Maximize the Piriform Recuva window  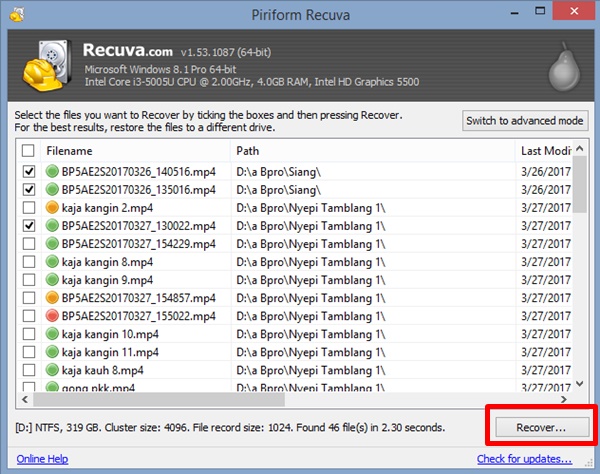click(x=540, y=11)
